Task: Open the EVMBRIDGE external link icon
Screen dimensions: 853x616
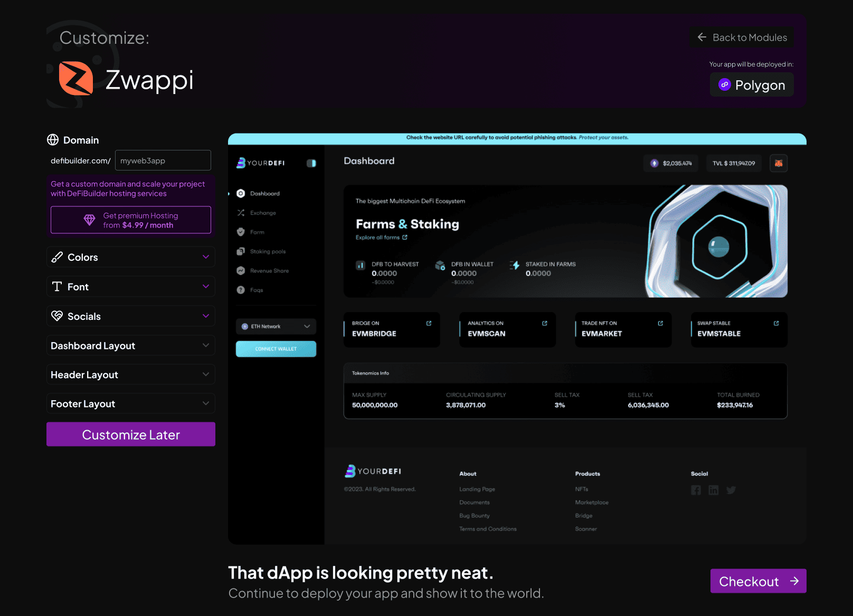Action: [x=429, y=323]
